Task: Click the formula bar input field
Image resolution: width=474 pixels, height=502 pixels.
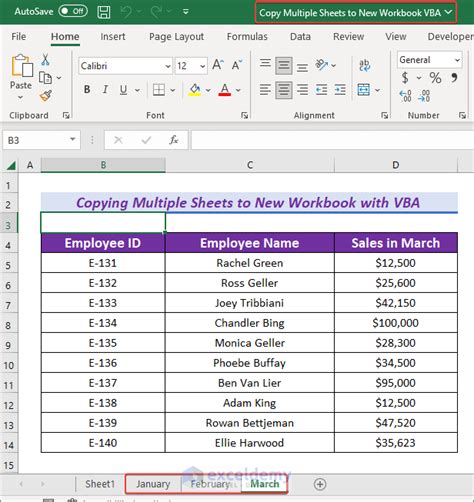Action: coord(332,140)
